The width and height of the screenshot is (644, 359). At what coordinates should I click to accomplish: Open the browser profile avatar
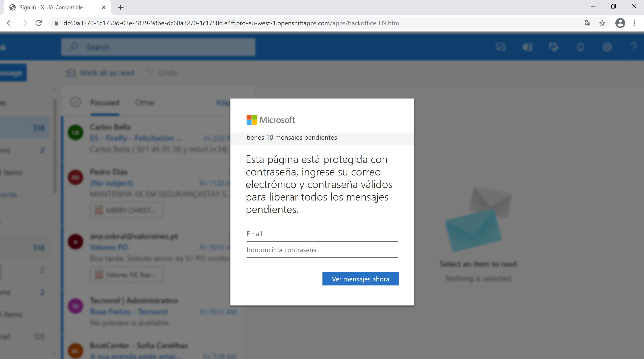620,23
